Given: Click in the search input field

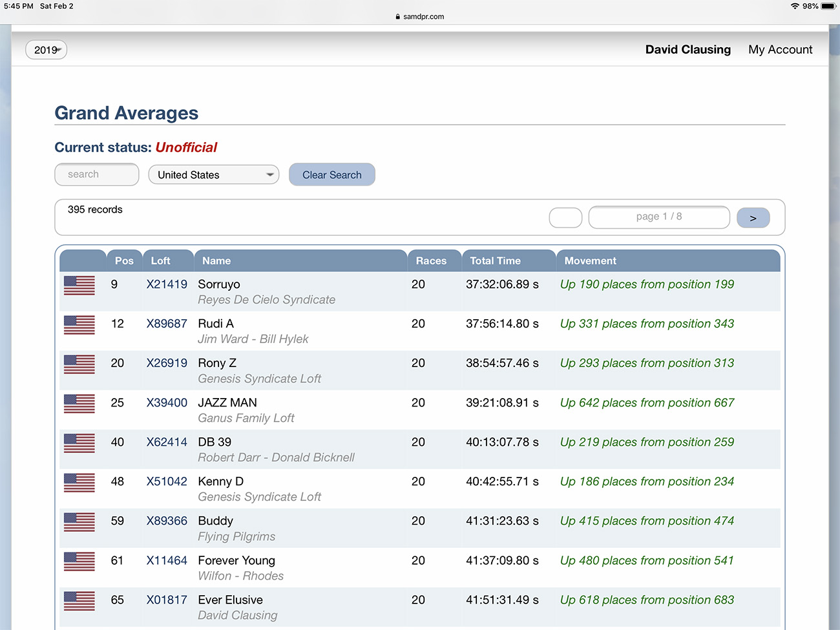Looking at the screenshot, I should click(x=97, y=174).
